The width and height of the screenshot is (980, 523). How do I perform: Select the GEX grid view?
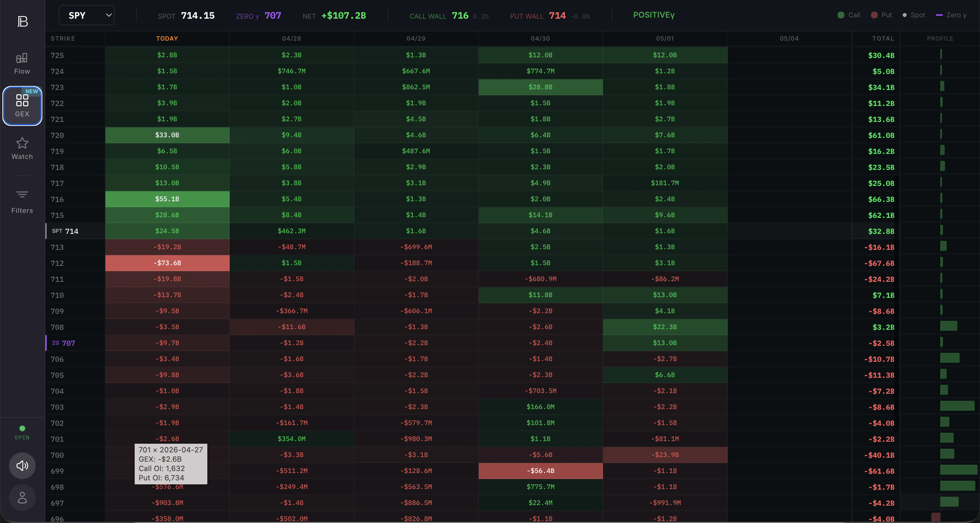[x=22, y=106]
